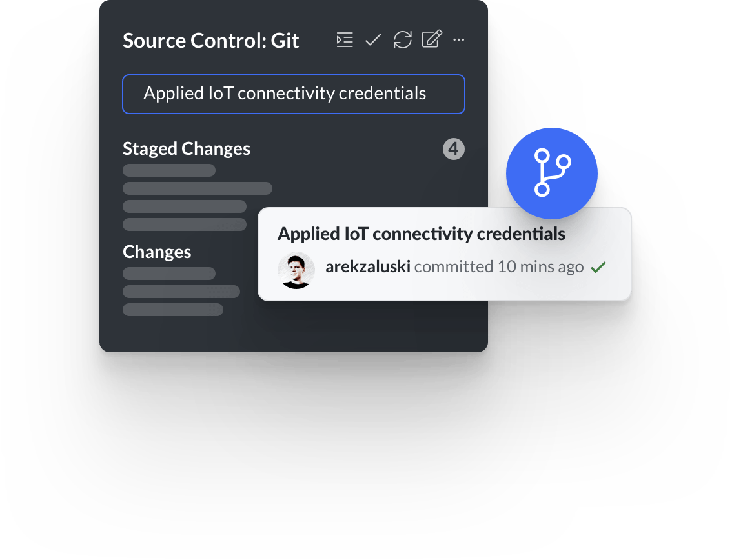Click the Source Control: Git panel title
Image resolution: width=732 pixels, height=560 pixels.
click(210, 41)
